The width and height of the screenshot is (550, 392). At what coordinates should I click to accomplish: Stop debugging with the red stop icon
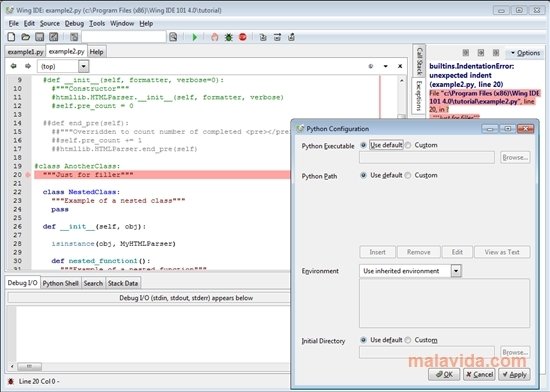click(x=242, y=37)
